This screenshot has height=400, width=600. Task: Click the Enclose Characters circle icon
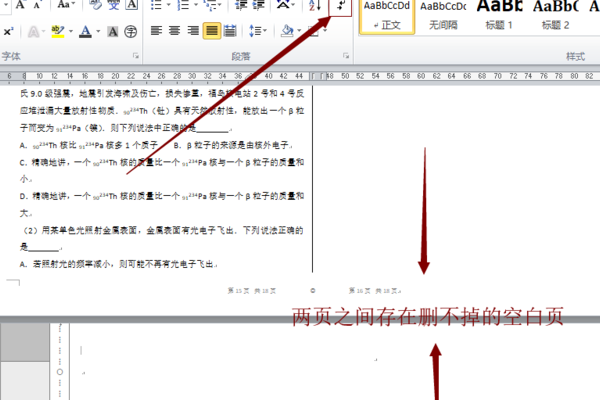point(130,31)
